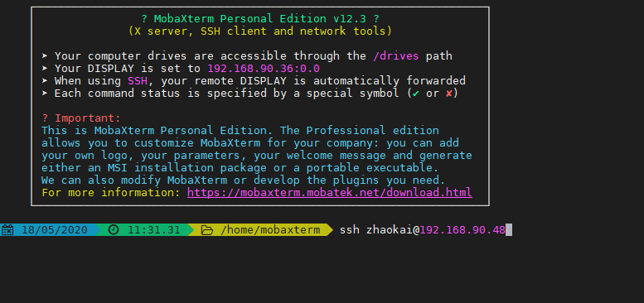Click the clock icon before 11:31.31
Viewport: 644px width, 303px height.
[x=114, y=230]
